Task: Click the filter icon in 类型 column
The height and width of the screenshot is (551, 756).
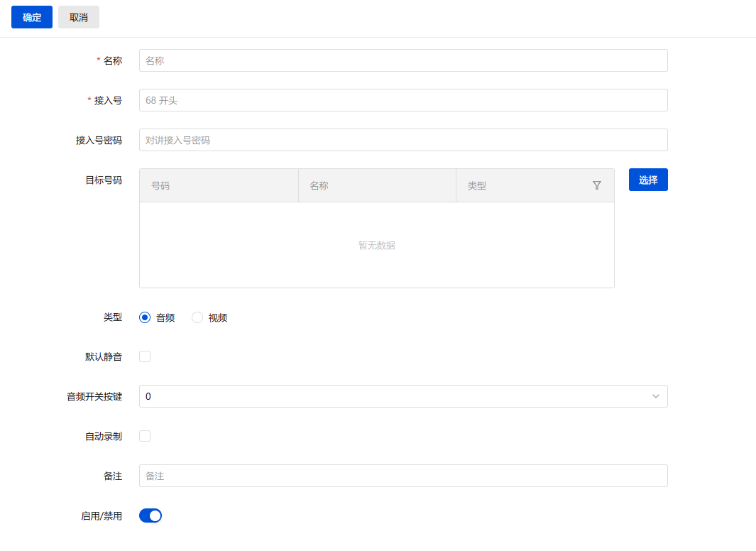Action: coord(597,185)
